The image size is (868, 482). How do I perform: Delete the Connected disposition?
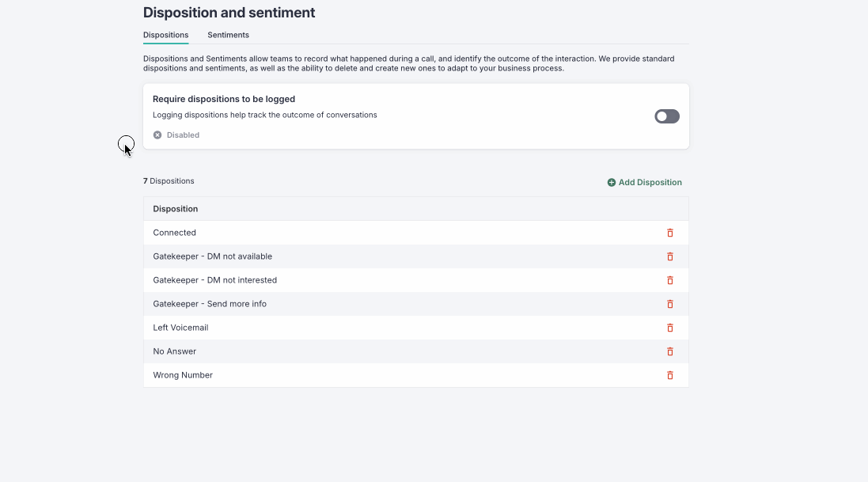670,233
